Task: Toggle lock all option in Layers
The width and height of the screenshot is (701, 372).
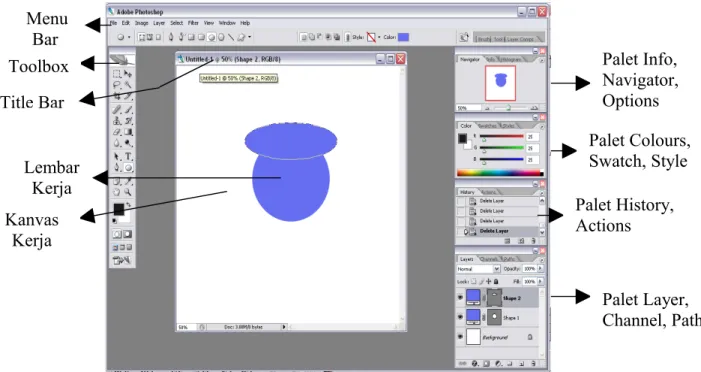Action: coord(496,281)
